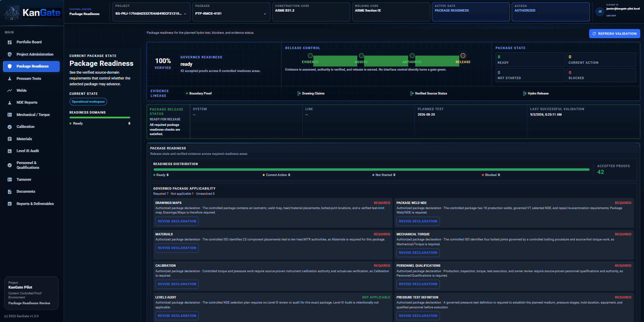Click the Readiness Domains green bar
Screen dimensions: 644x322
pos(100,118)
